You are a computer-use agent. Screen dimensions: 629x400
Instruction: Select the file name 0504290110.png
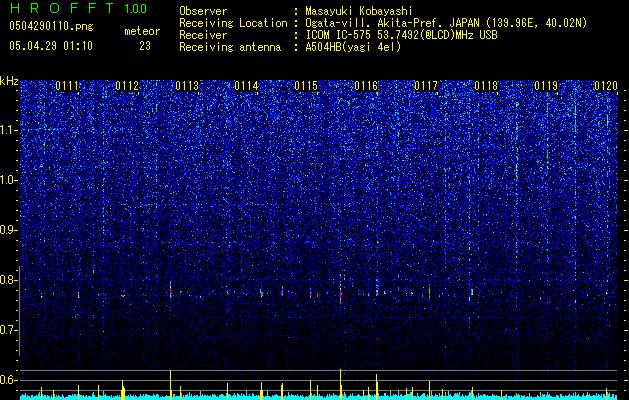[x=51, y=27]
